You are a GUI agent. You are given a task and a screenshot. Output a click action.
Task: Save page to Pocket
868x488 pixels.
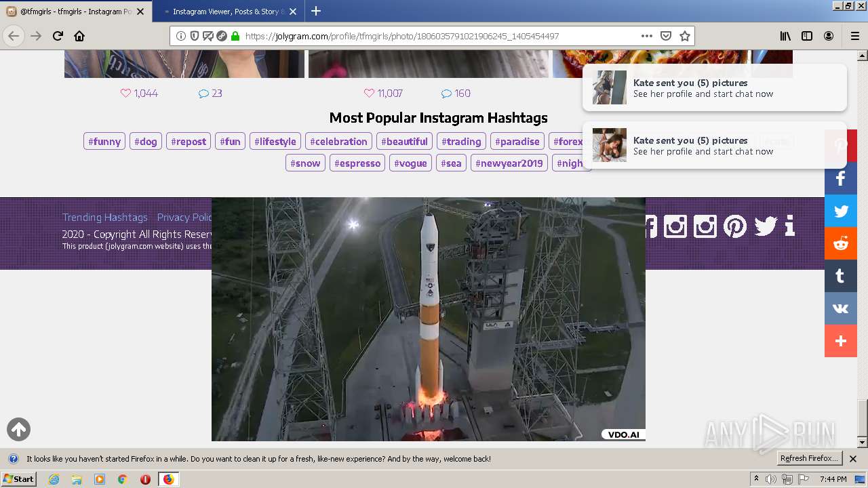(666, 36)
